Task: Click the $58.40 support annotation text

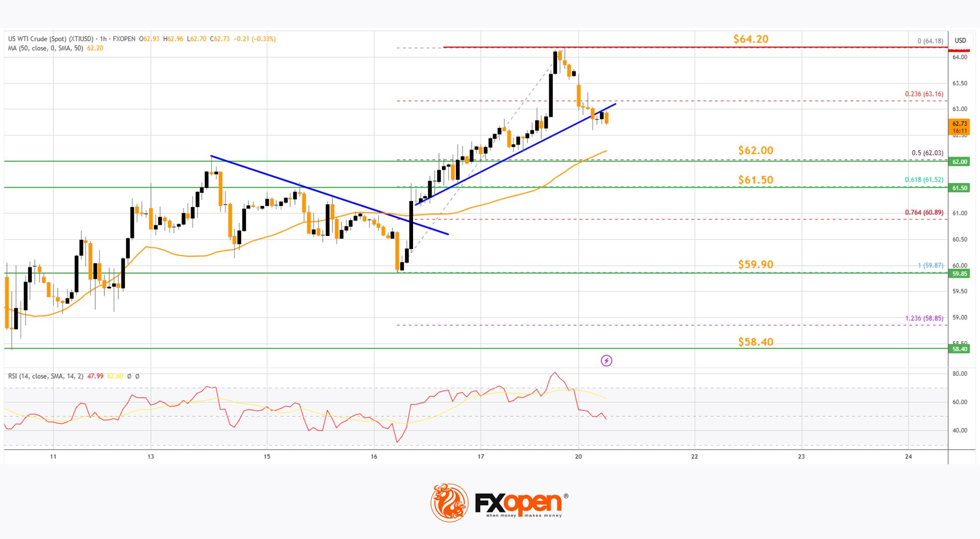Action: [755, 341]
